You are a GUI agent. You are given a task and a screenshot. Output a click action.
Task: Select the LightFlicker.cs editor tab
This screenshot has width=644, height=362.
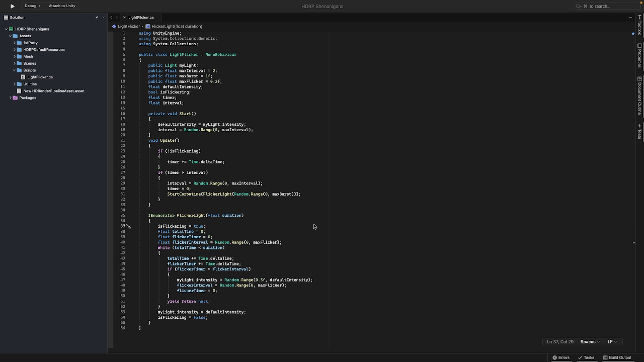point(141,18)
